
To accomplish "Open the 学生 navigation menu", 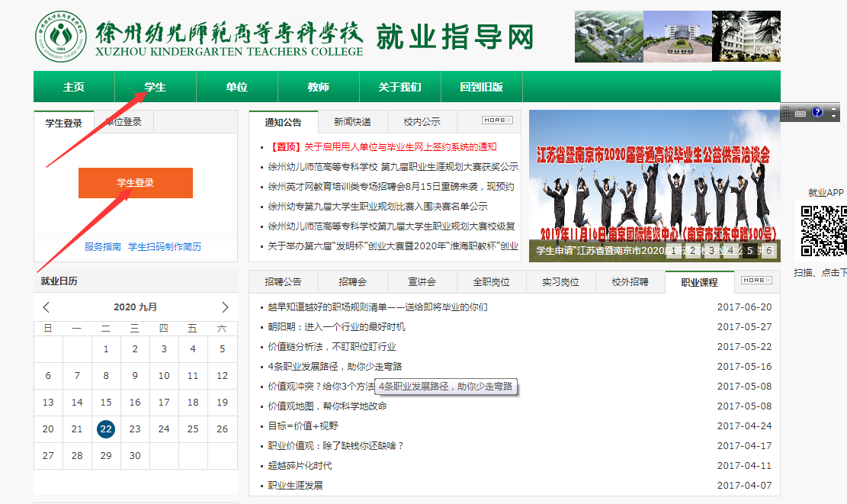I will coord(156,87).
